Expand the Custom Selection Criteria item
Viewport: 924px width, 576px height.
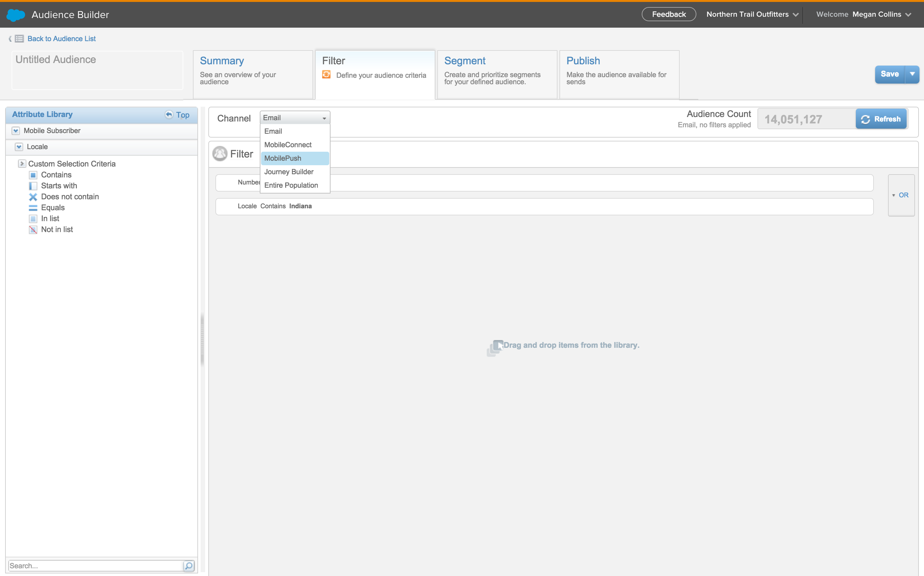pos(22,163)
